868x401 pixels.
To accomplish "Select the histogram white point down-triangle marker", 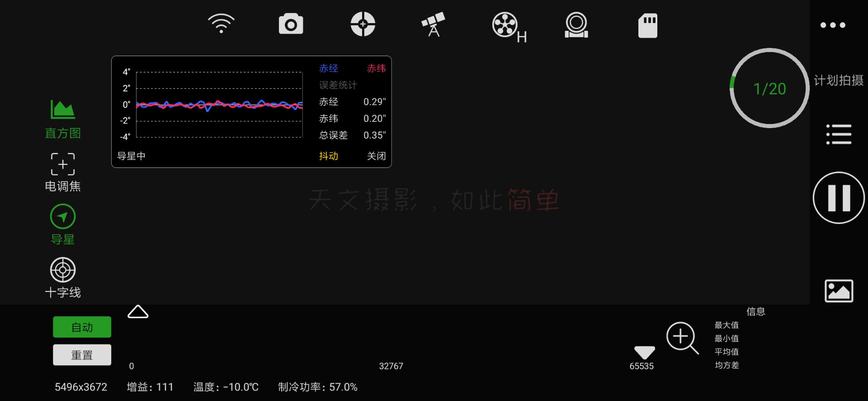I will point(645,353).
